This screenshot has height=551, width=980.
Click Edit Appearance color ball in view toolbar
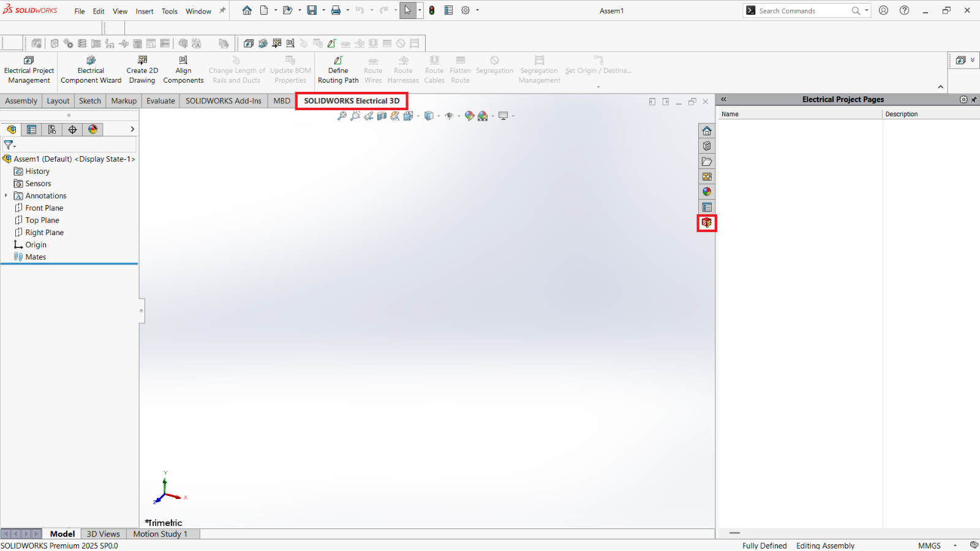point(469,116)
